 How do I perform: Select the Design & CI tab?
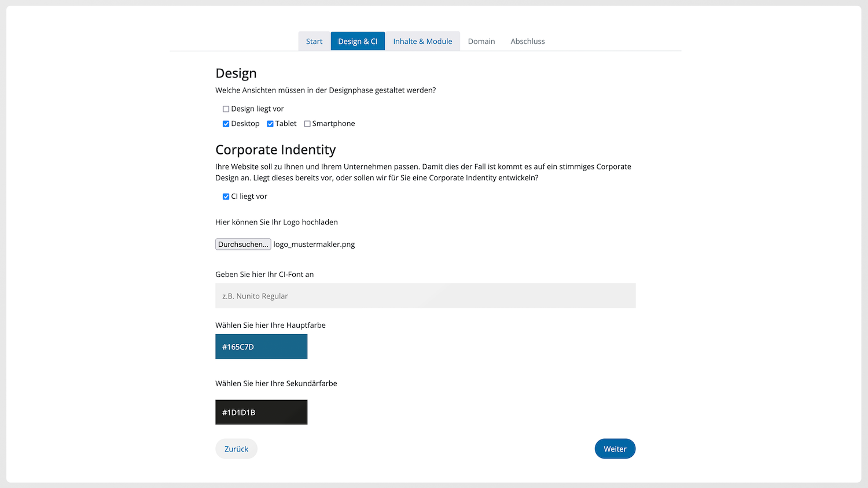(x=358, y=41)
